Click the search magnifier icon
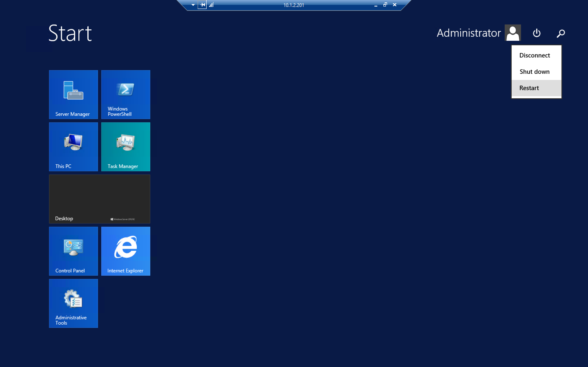This screenshot has height=367, width=588. point(561,33)
